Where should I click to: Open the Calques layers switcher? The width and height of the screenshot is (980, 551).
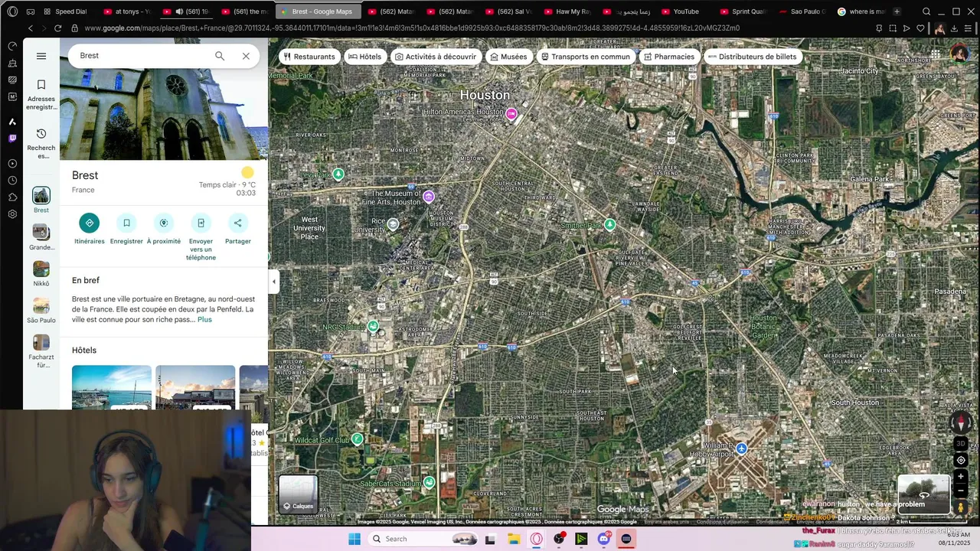298,494
